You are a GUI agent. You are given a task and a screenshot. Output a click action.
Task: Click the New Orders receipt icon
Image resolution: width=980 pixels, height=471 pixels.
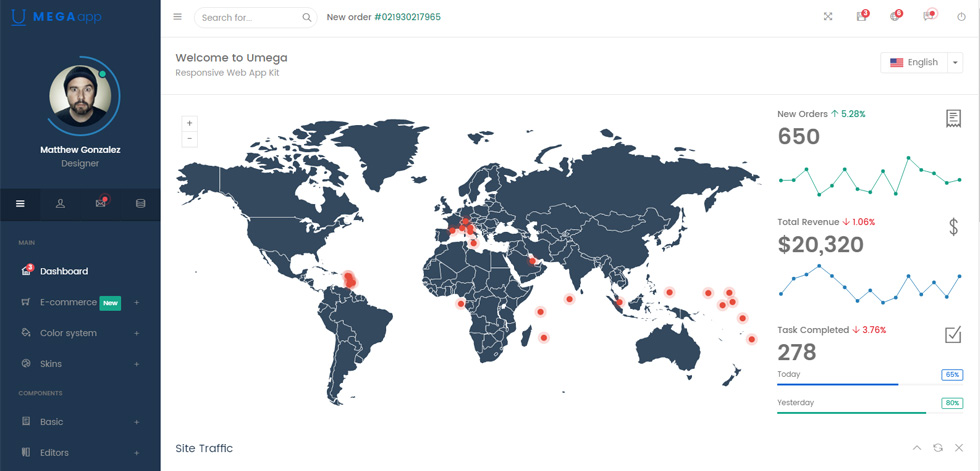point(953,118)
